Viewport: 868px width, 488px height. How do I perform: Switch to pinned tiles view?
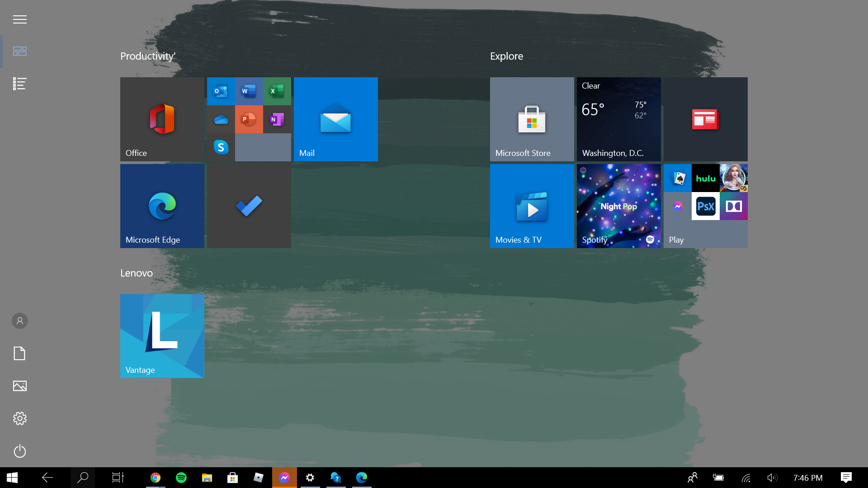(x=19, y=51)
